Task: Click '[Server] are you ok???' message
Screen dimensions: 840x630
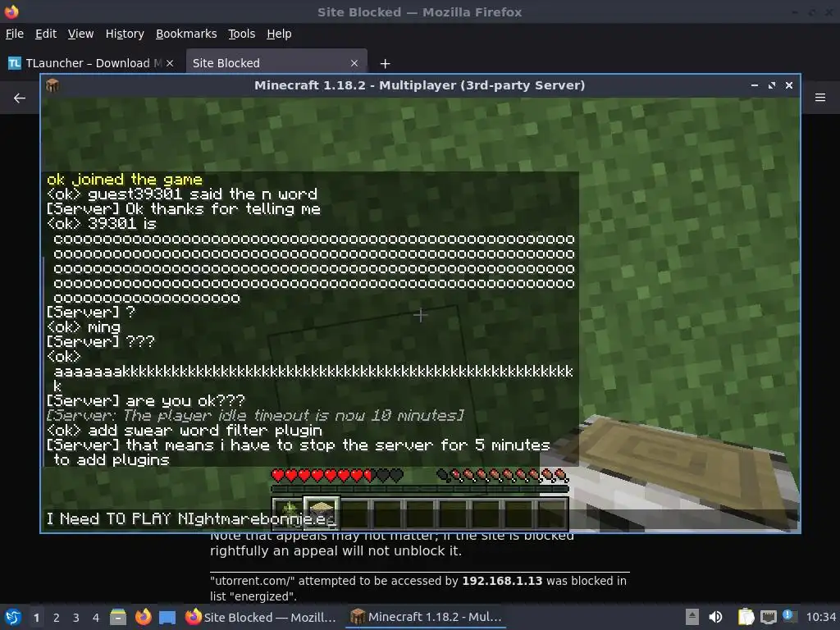Action: 145,400
